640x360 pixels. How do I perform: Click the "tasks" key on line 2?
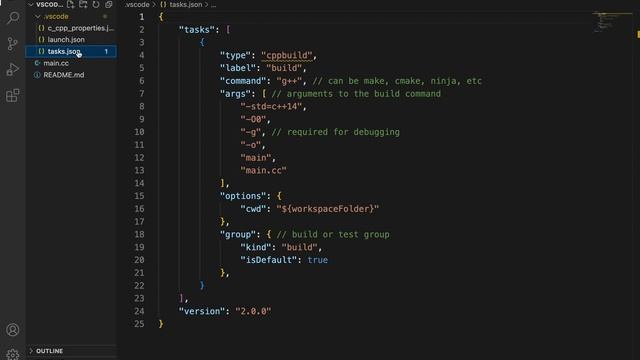tap(197, 29)
